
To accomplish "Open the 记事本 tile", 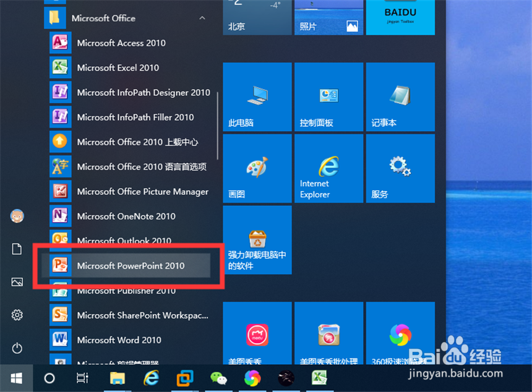I will pyautogui.click(x=400, y=96).
